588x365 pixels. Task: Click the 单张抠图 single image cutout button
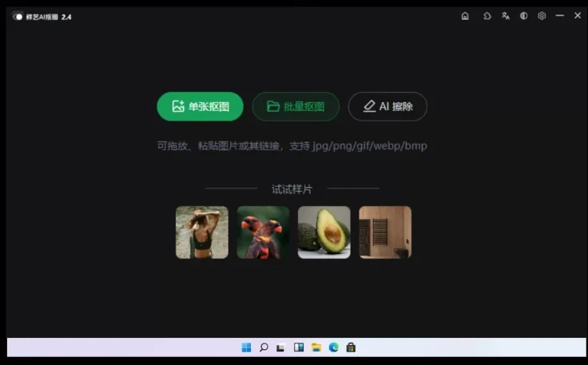tap(200, 106)
